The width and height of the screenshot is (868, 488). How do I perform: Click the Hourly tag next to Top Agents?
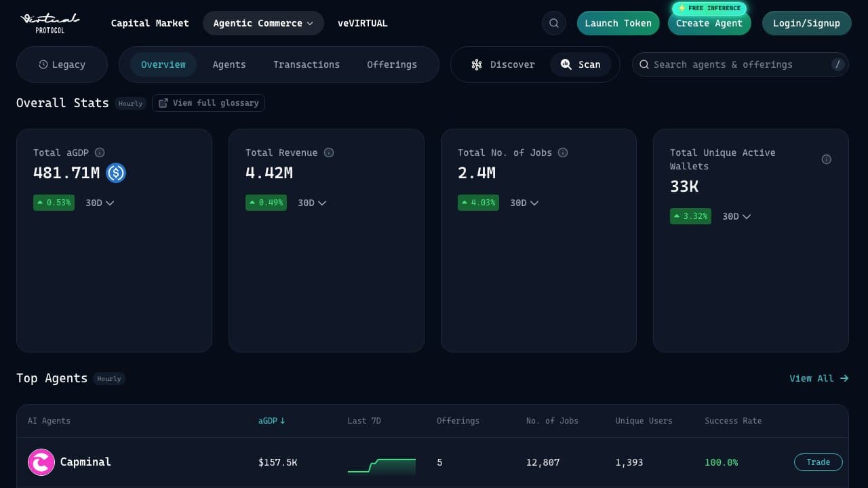click(x=109, y=379)
